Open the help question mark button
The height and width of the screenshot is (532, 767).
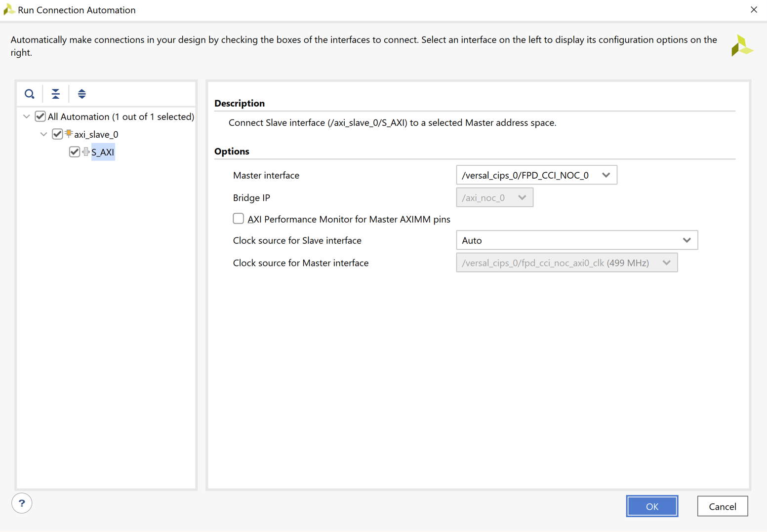click(x=22, y=503)
